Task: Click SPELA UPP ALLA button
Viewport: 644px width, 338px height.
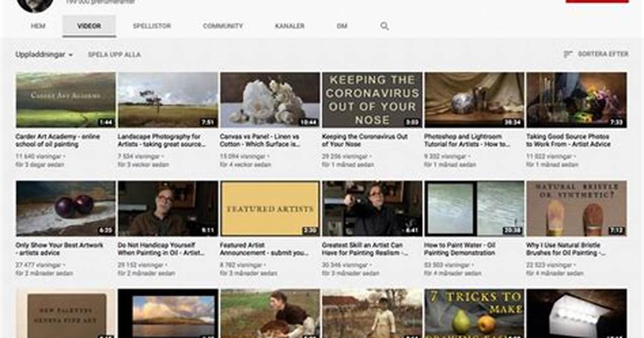Action: pos(114,54)
